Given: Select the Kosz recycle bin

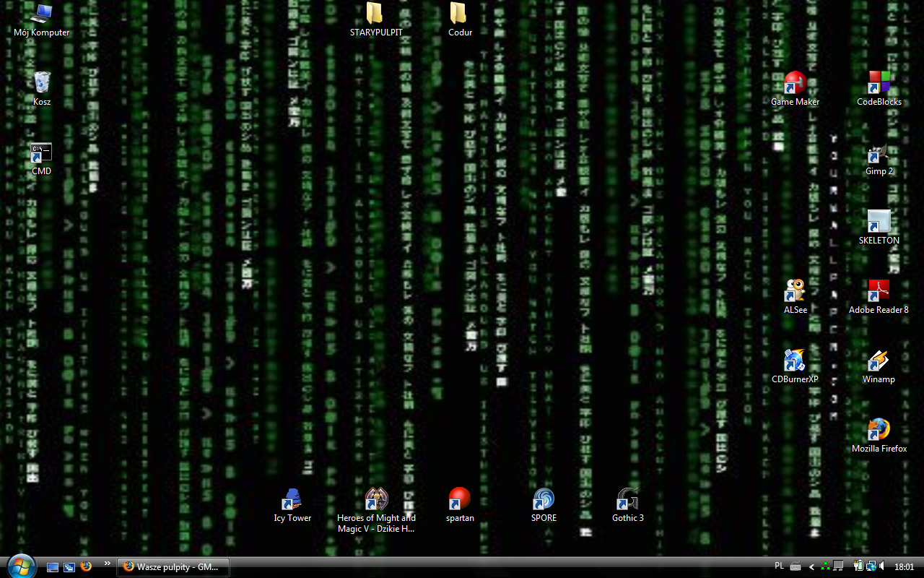Looking at the screenshot, I should point(42,83).
